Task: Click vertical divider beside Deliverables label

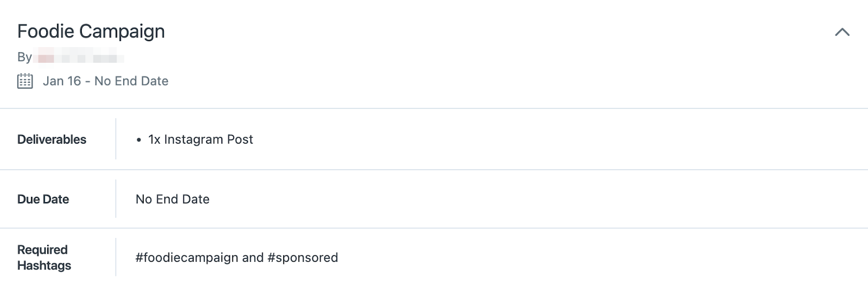Action: click(x=116, y=139)
